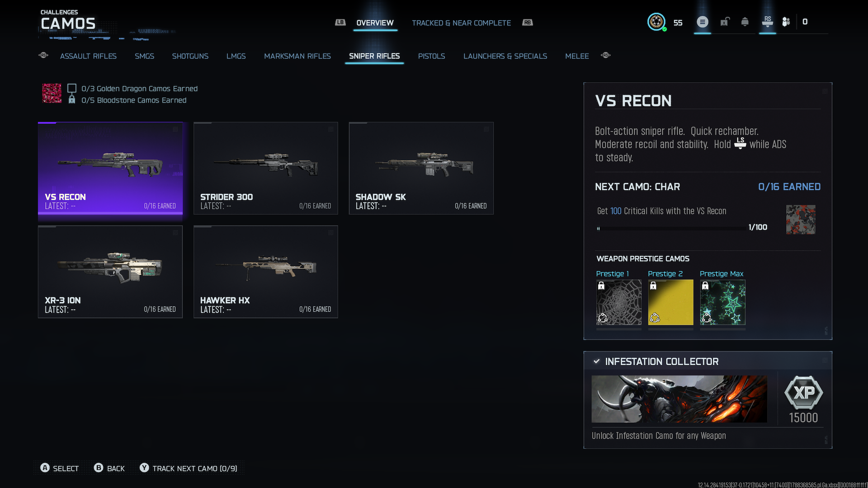Viewport: 868px width, 488px height.
Task: Click the Infestation Collector banner image
Action: pos(679,399)
